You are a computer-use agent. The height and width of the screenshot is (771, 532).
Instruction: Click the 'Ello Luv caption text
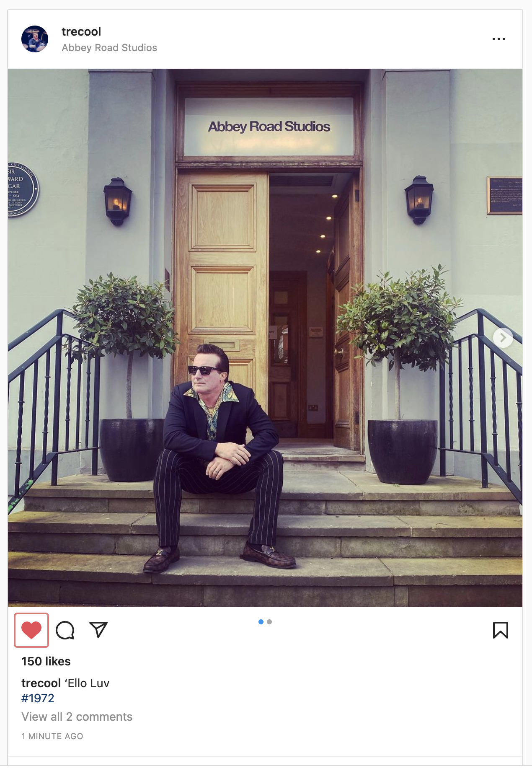click(87, 683)
